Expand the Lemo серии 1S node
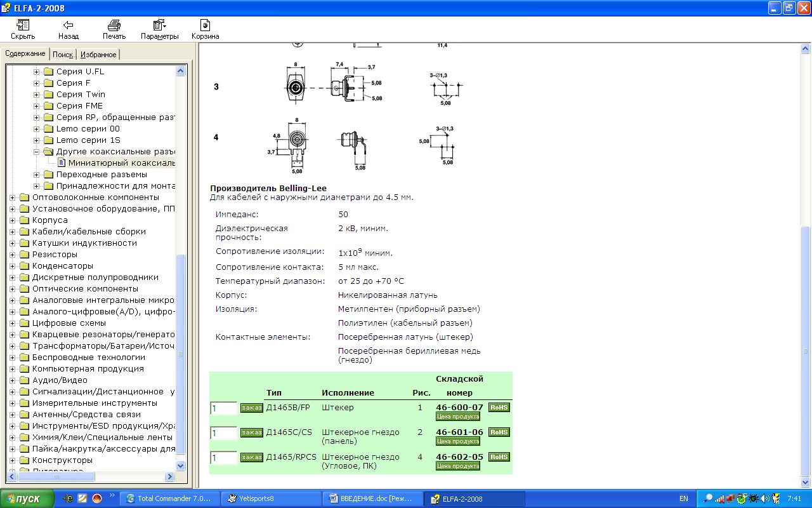The height and width of the screenshot is (508, 812). click(x=36, y=140)
